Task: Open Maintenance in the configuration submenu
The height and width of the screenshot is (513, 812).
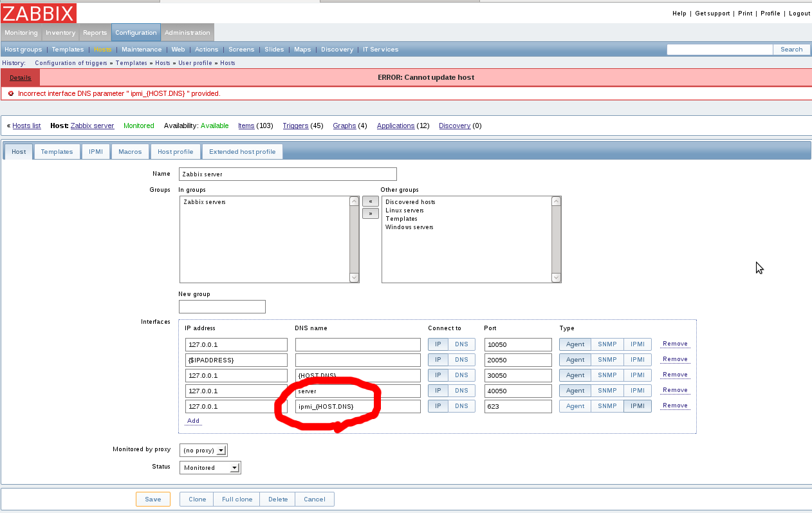Action: point(142,50)
